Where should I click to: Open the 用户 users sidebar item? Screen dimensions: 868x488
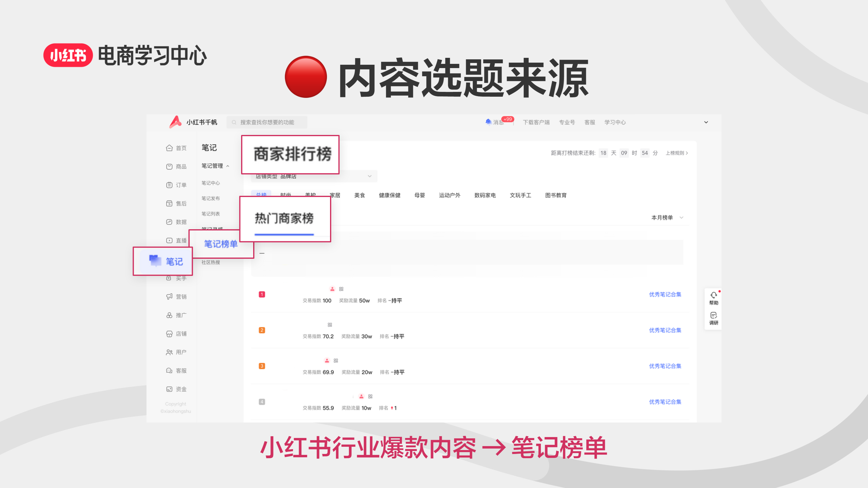tap(176, 352)
